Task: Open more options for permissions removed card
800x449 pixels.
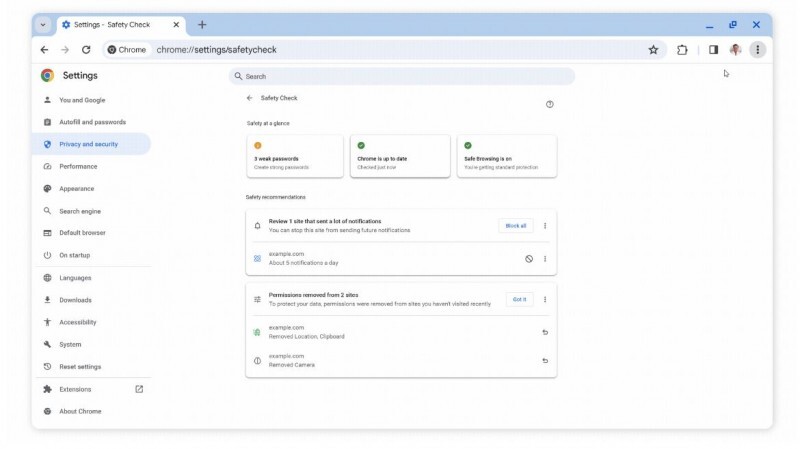Action: click(545, 299)
